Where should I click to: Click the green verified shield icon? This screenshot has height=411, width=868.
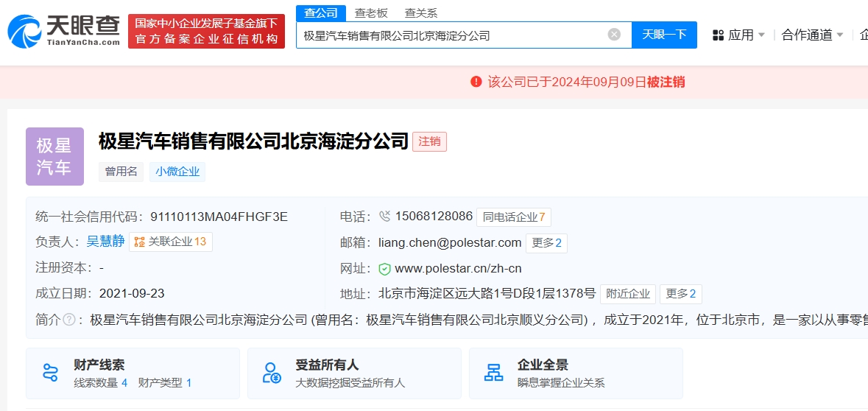click(385, 269)
